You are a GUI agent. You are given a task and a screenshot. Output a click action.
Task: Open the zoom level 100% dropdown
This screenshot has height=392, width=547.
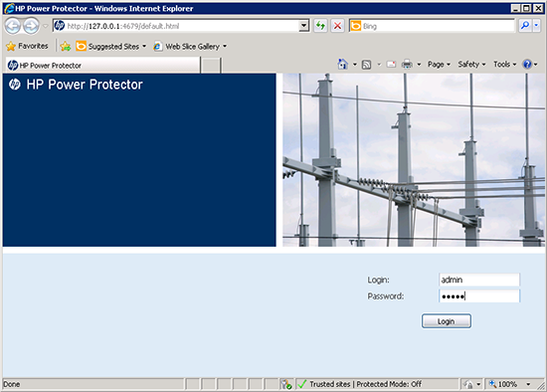528,384
